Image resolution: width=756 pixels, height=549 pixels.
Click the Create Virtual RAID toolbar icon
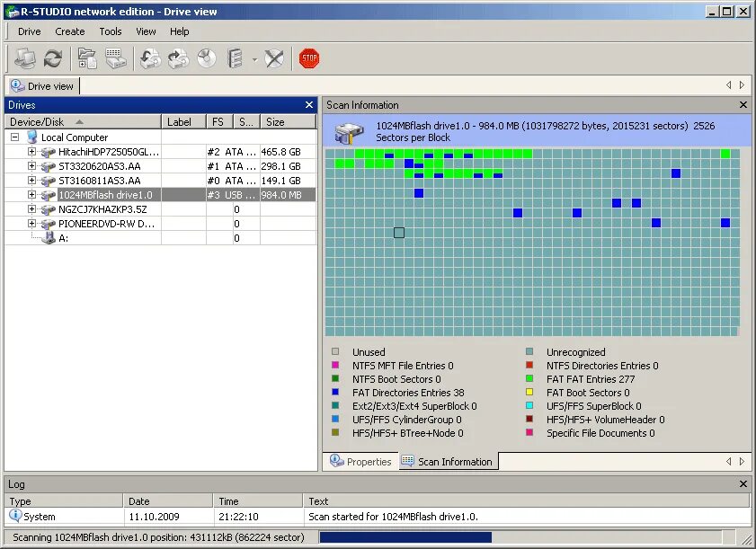click(x=235, y=58)
